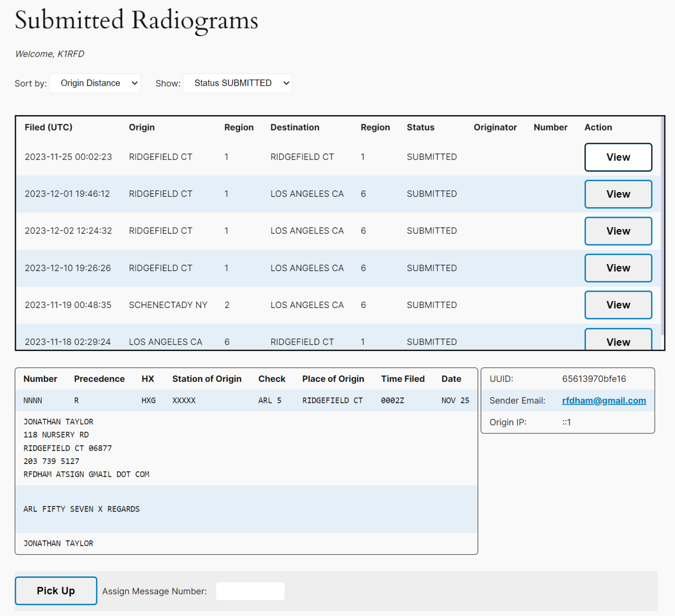This screenshot has height=616, width=675.
Task: Click the UUID value 65613970bfe16
Action: [x=594, y=378]
